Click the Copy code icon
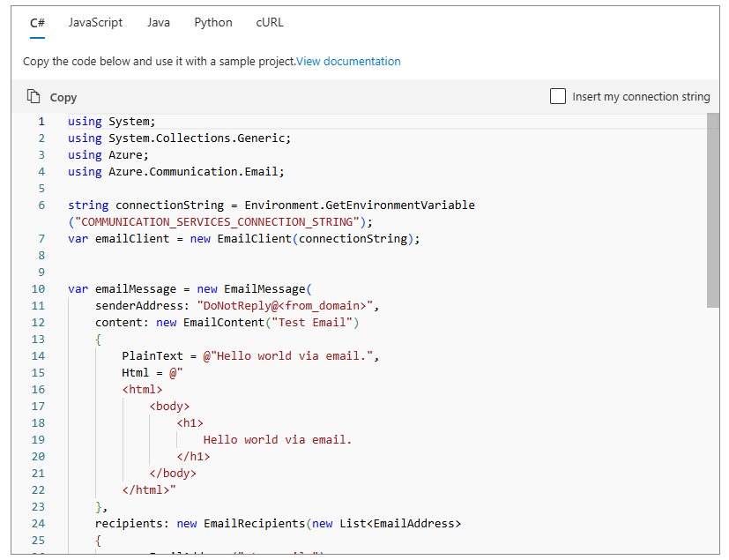 tap(34, 97)
